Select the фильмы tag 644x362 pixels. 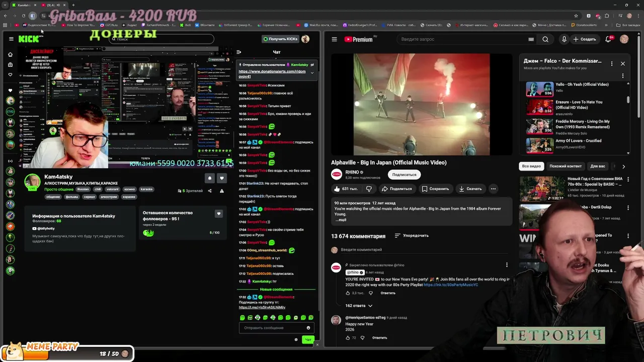(72, 197)
